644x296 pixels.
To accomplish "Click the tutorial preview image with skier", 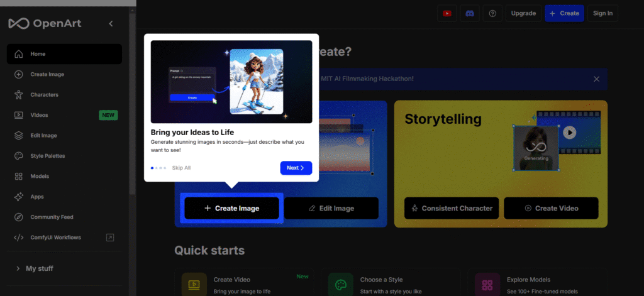I will tap(231, 82).
